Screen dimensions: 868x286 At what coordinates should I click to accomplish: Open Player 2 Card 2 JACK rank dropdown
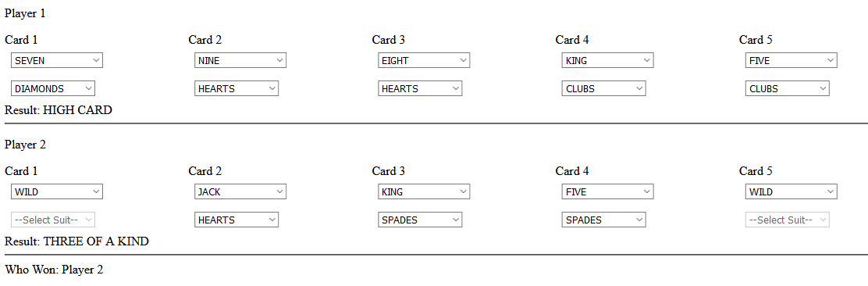[x=240, y=191]
